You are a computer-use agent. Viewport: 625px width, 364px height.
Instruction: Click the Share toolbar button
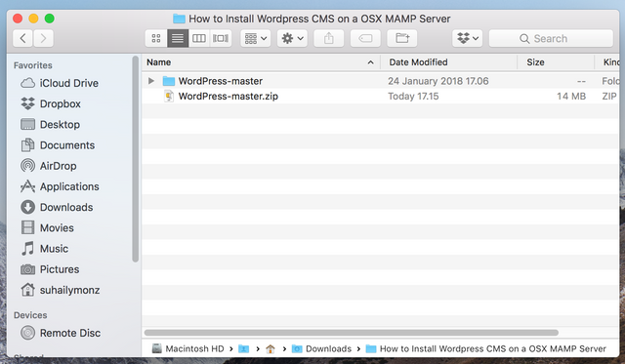[x=329, y=39]
